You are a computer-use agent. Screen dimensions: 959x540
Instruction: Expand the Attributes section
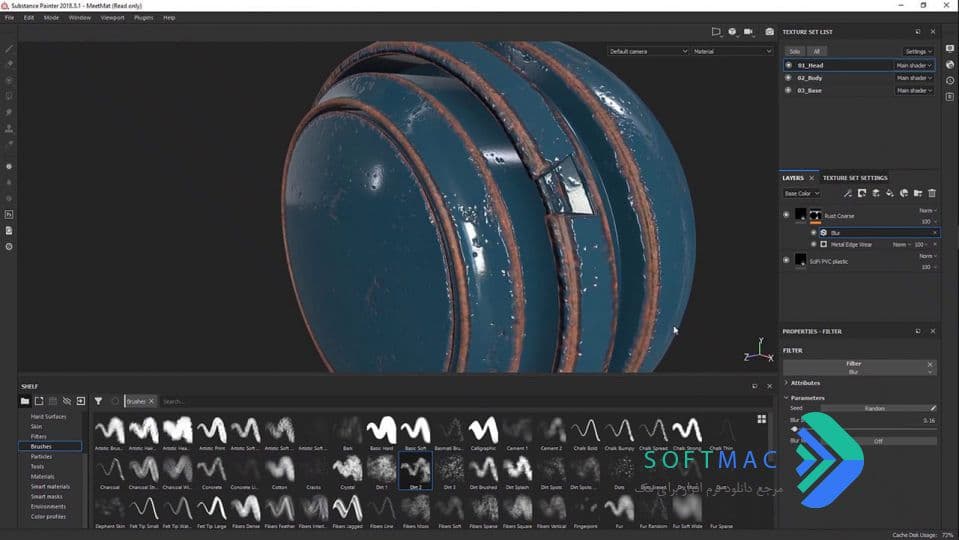pyautogui.click(x=805, y=383)
